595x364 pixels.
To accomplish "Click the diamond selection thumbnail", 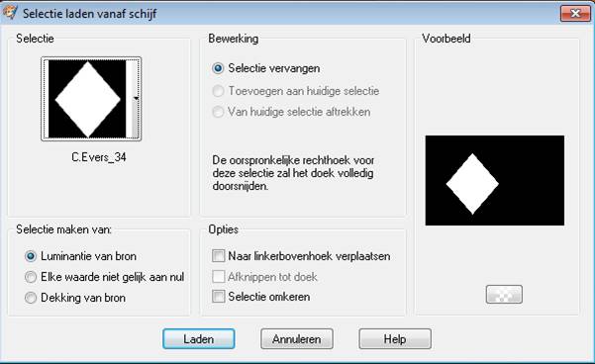I will [87, 99].
